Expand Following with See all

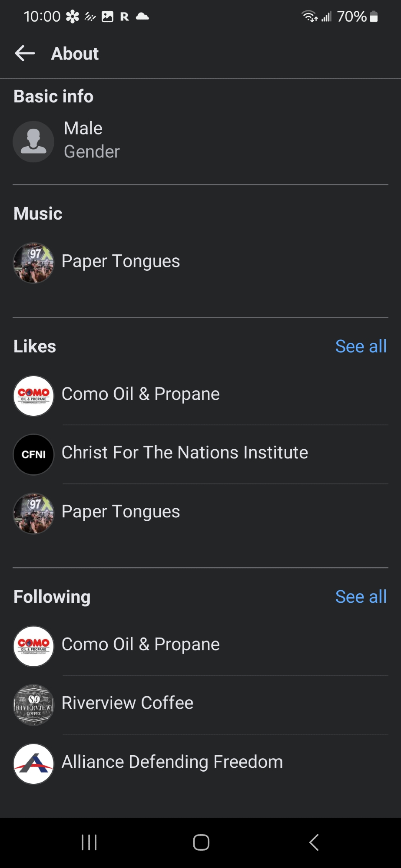pyautogui.click(x=361, y=597)
